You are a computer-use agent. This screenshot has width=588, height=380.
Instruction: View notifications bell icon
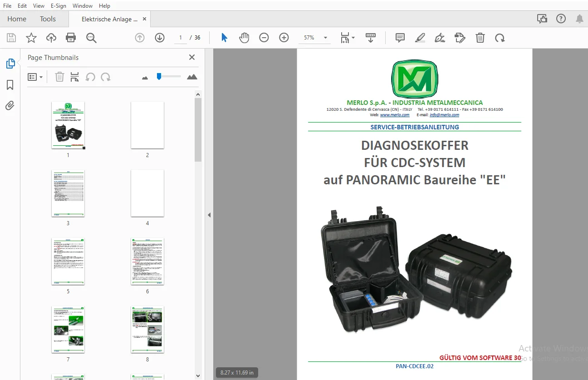coord(579,19)
